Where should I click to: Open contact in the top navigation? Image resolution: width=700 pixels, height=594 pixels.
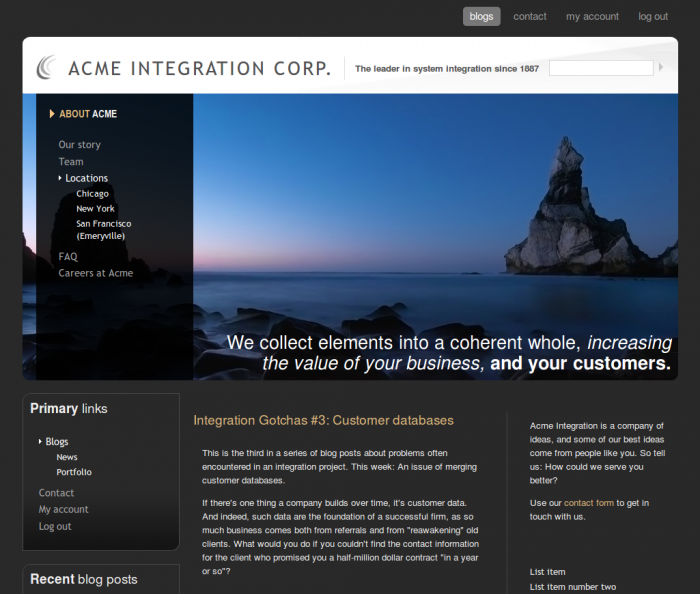(530, 16)
